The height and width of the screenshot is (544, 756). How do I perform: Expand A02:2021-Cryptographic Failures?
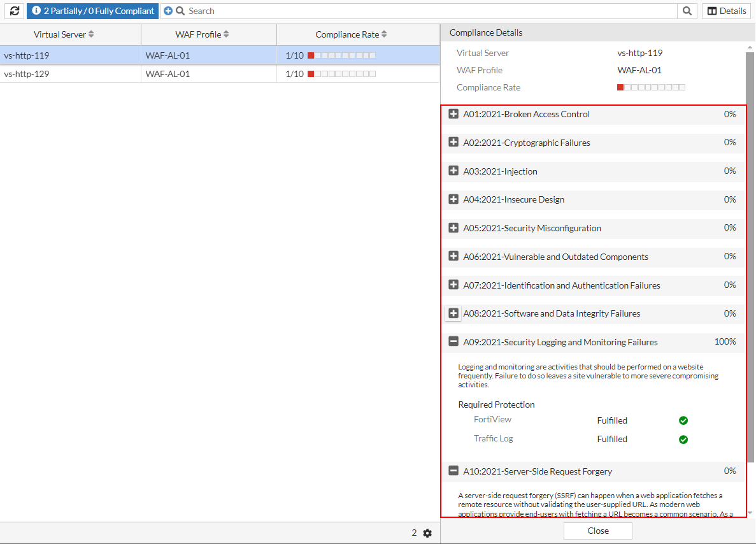pos(453,142)
